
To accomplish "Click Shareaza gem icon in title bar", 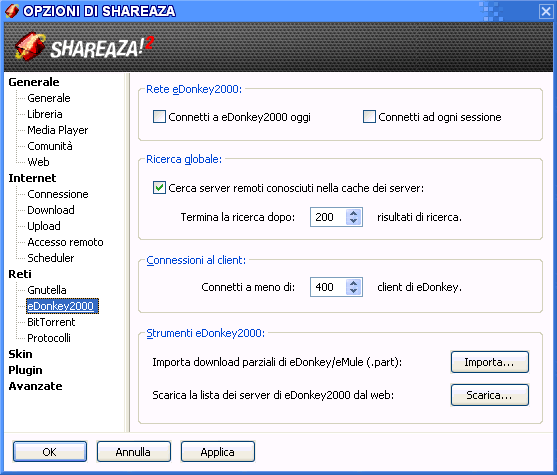I will tap(12, 11).
